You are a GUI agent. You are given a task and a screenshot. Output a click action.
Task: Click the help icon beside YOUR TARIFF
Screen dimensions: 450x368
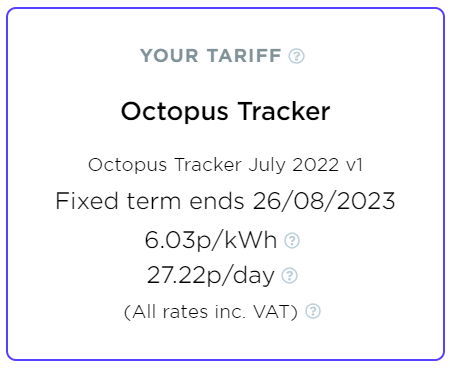pyautogui.click(x=296, y=56)
